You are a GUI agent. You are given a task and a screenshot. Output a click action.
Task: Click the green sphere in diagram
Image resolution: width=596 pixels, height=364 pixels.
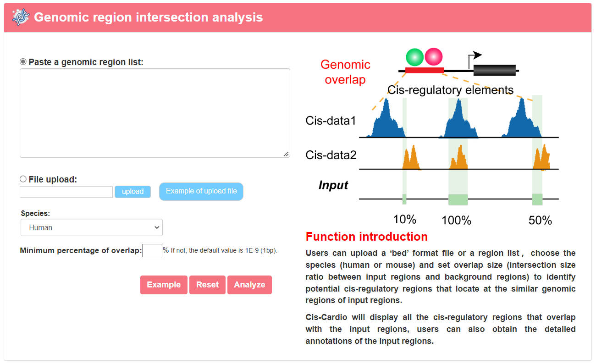pos(415,57)
